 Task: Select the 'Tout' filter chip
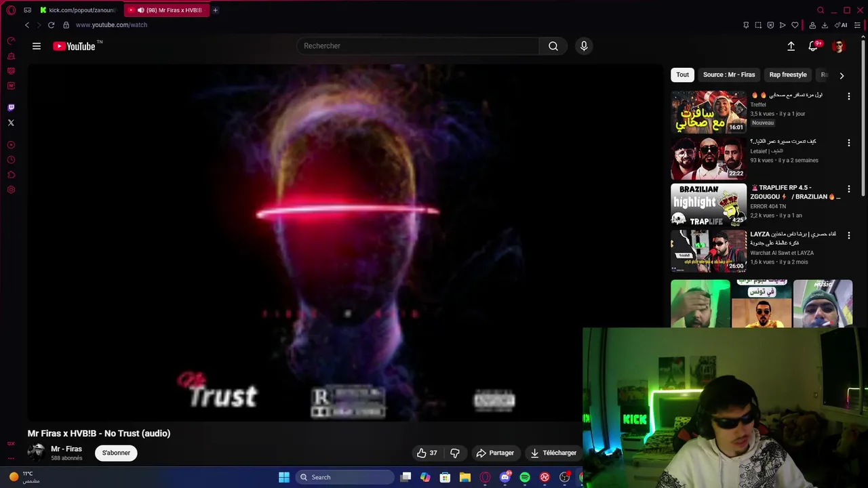[x=682, y=75]
